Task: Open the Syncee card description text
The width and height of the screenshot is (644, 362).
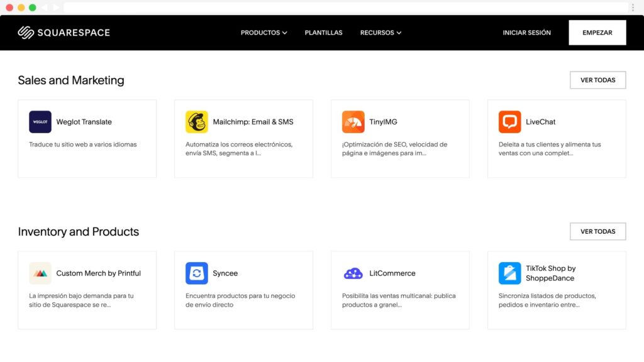Action: [x=240, y=300]
